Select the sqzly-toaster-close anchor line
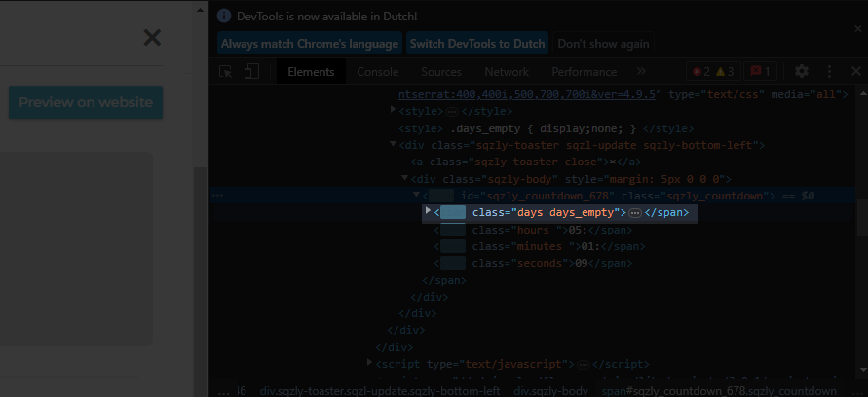This screenshot has height=397, width=868. (x=526, y=162)
